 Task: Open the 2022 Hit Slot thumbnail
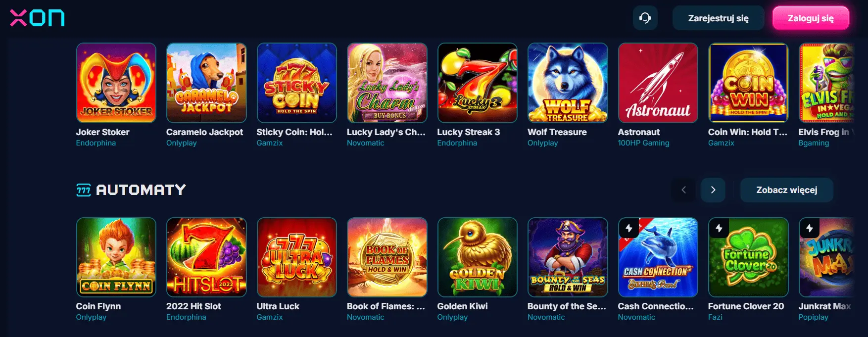tap(206, 257)
